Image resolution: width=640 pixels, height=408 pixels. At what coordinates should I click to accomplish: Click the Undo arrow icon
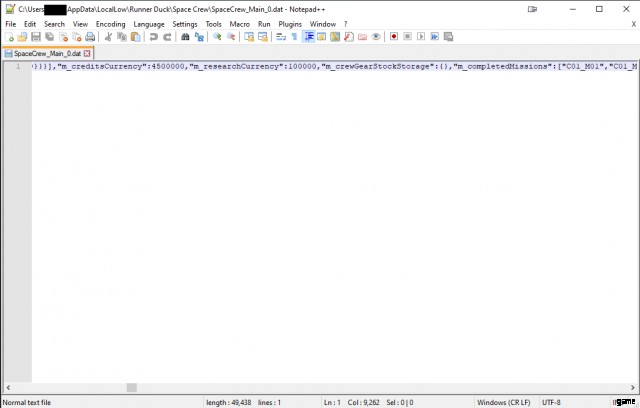[153, 37]
